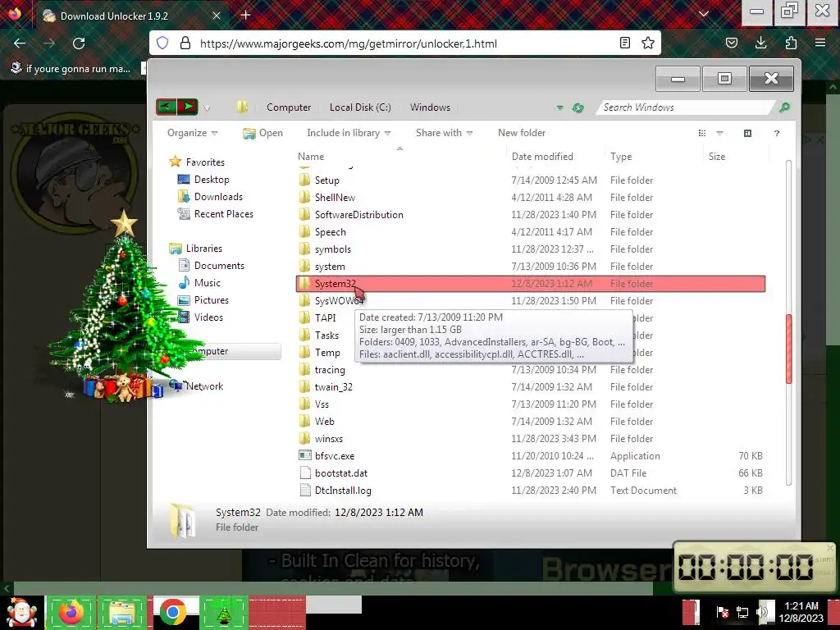Click the site padlock icon
Screen dimensions: 840x630
point(185,43)
